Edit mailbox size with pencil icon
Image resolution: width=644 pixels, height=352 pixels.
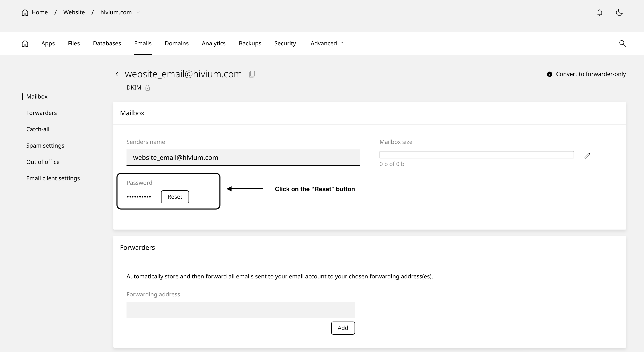click(587, 156)
